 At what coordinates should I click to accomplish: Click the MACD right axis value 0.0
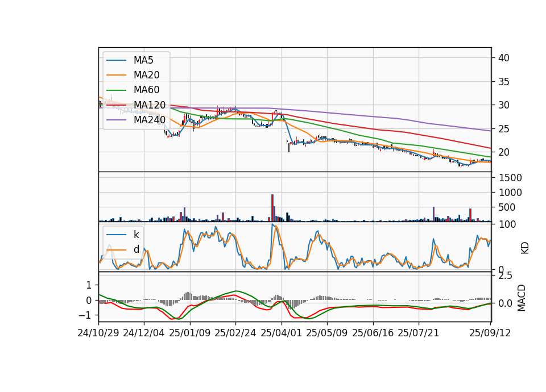pos(505,303)
